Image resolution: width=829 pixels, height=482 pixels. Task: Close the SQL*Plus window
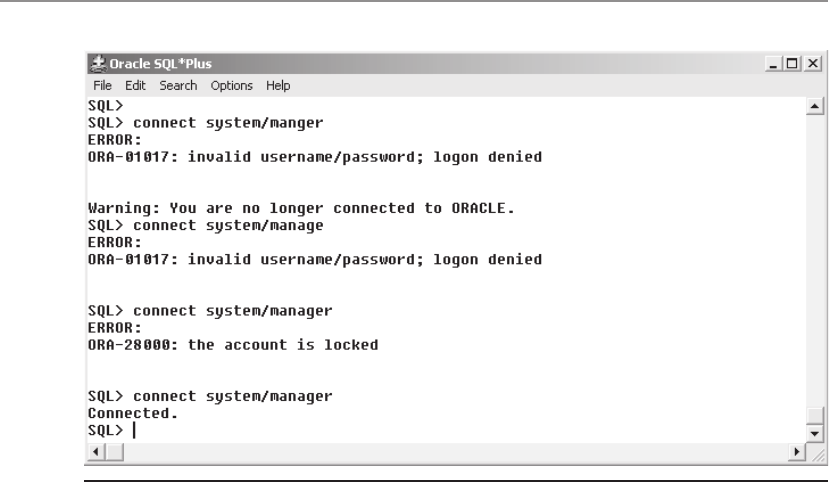pos(813,64)
